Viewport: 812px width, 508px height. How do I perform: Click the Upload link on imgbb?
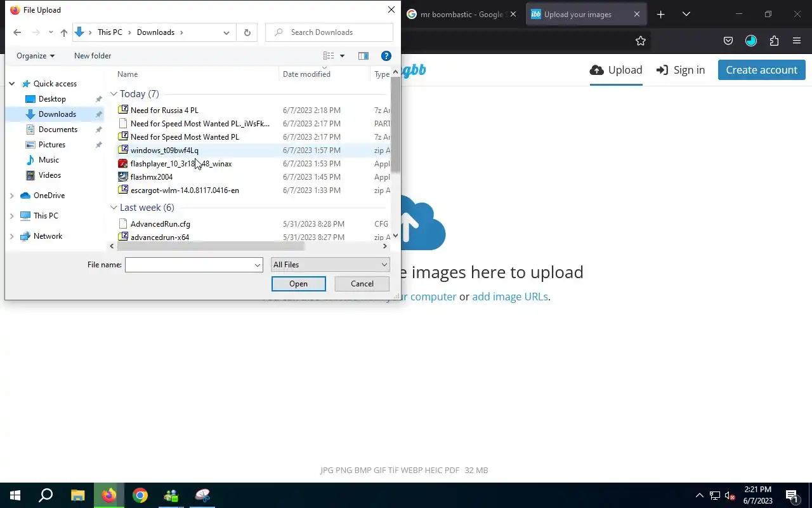616,70
